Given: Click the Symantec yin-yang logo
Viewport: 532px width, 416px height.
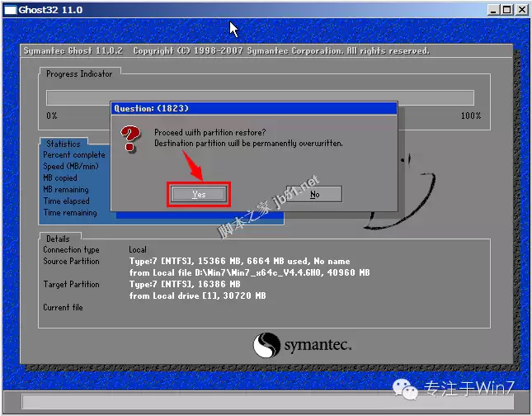Looking at the screenshot, I should tap(266, 345).
